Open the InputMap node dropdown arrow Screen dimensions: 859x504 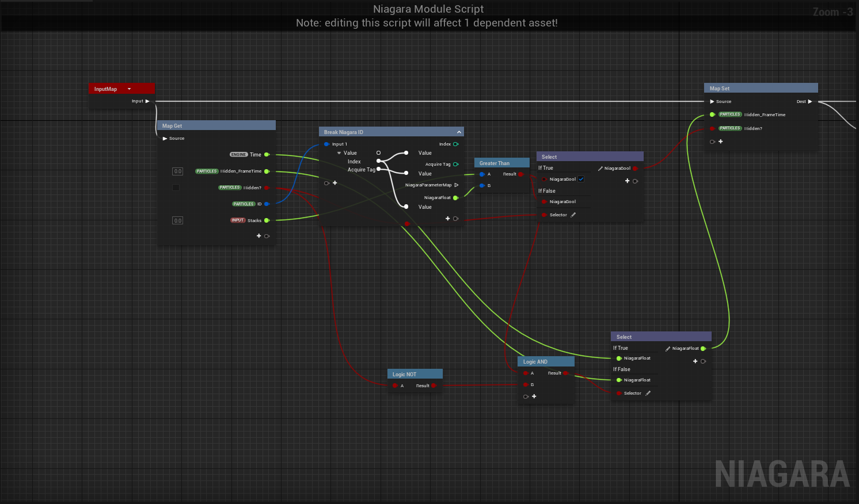tap(129, 89)
